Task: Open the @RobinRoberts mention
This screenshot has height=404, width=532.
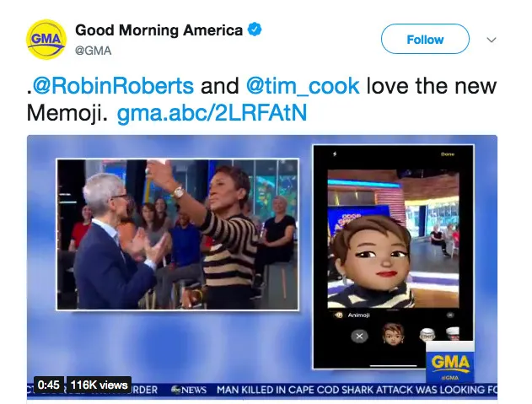Action: click(113, 86)
